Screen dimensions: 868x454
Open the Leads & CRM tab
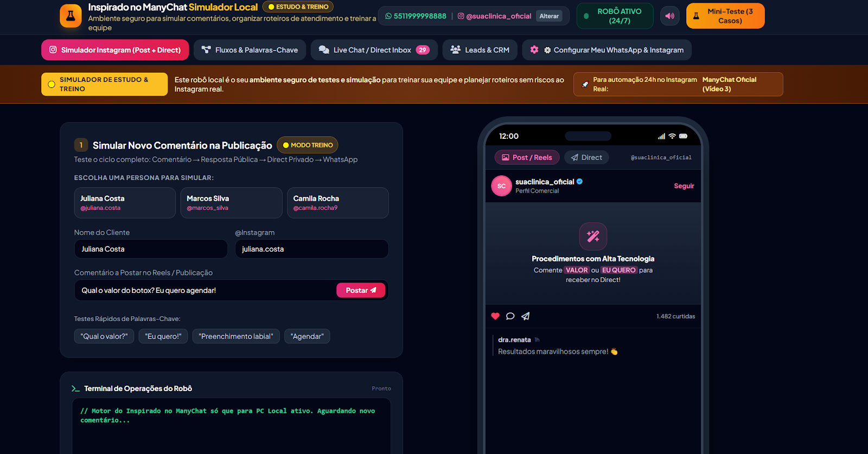[480, 50]
